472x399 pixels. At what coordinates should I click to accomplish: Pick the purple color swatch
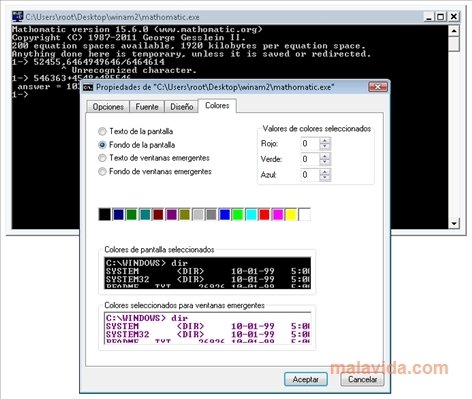click(x=171, y=214)
